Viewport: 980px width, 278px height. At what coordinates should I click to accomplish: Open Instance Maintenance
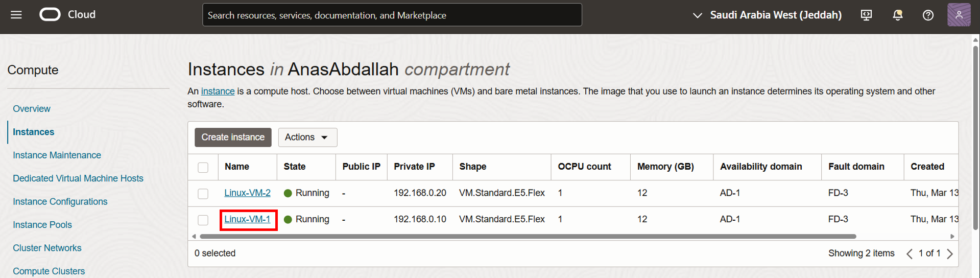click(57, 155)
